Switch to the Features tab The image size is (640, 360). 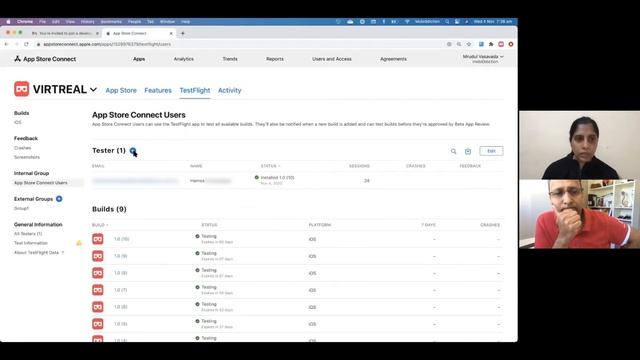tap(158, 90)
